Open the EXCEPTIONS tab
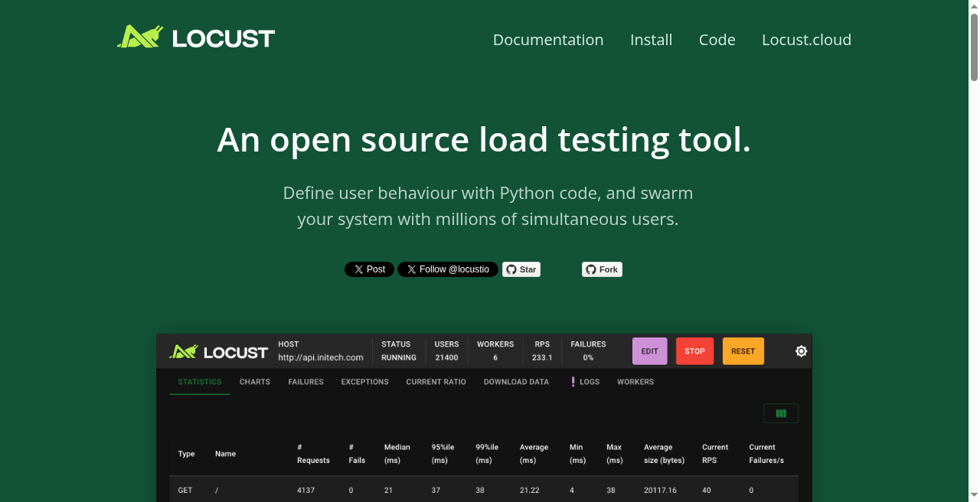Viewport: 980px width, 502px height. [x=365, y=382]
